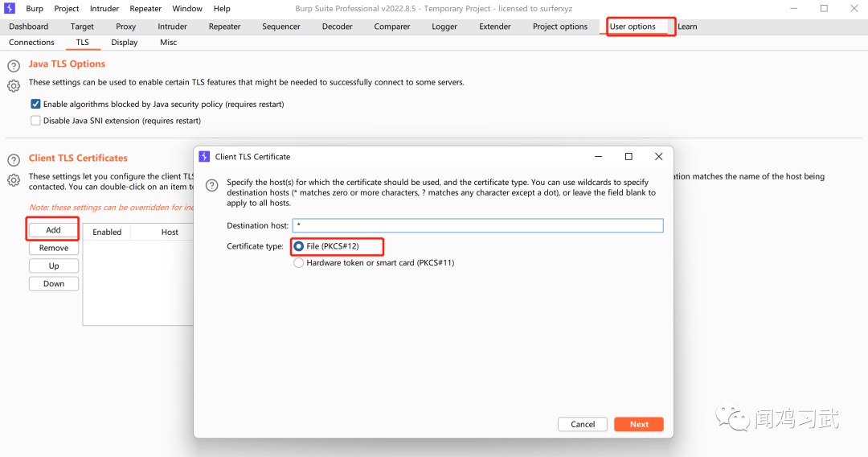
Task: Click the help icon inside the certificate dialog
Action: pos(212,185)
